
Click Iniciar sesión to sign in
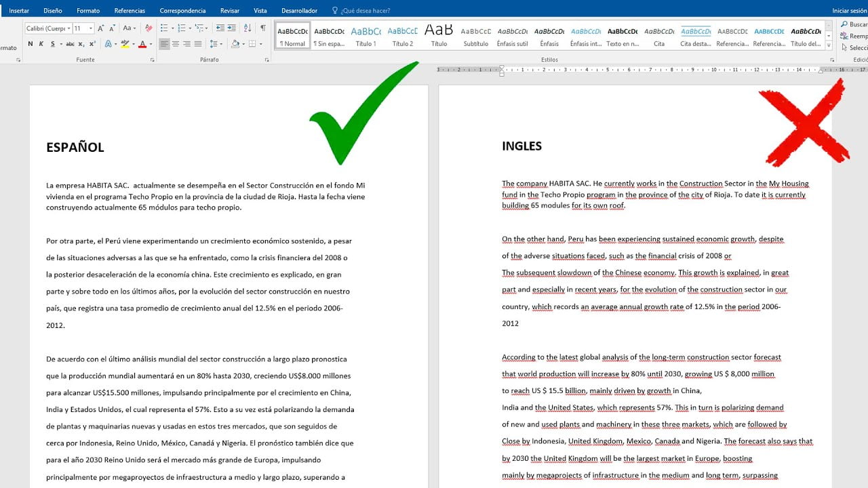850,11
